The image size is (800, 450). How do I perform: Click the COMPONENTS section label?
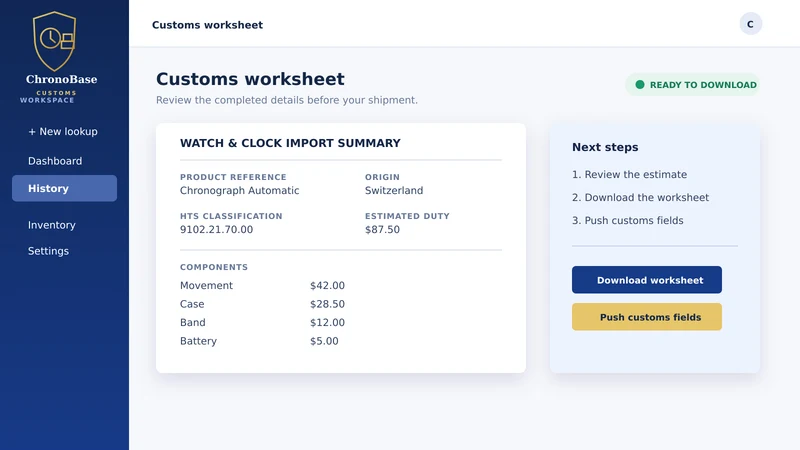click(214, 267)
